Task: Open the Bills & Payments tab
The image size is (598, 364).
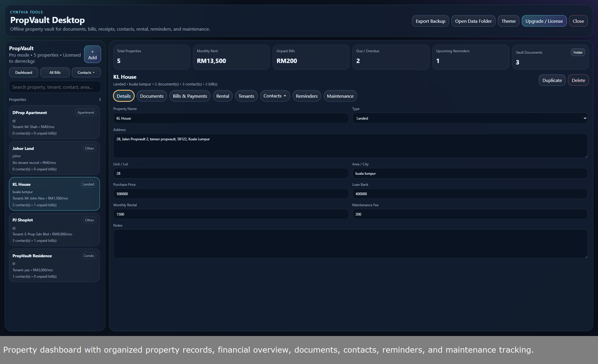Action: [x=190, y=96]
